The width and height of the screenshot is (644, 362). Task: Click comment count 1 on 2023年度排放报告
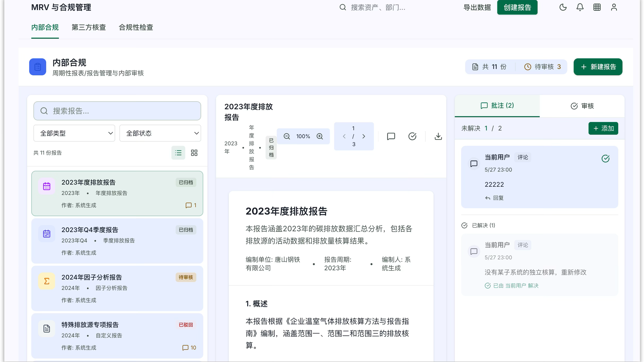[191, 205]
